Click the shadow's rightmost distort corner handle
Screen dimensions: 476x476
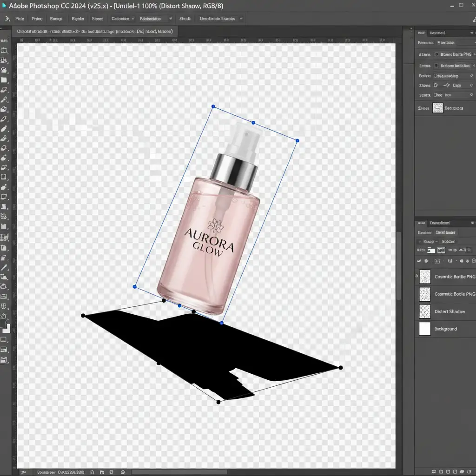pos(340,368)
